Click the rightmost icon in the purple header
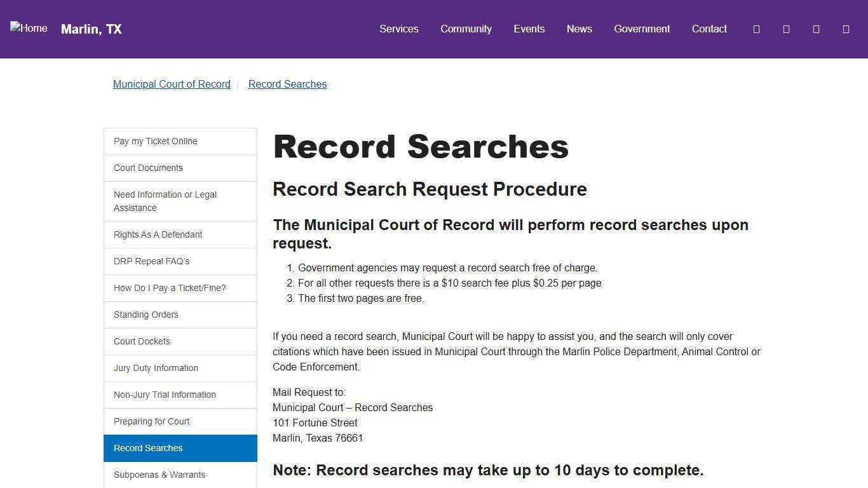This screenshot has width=868, height=488. click(846, 29)
